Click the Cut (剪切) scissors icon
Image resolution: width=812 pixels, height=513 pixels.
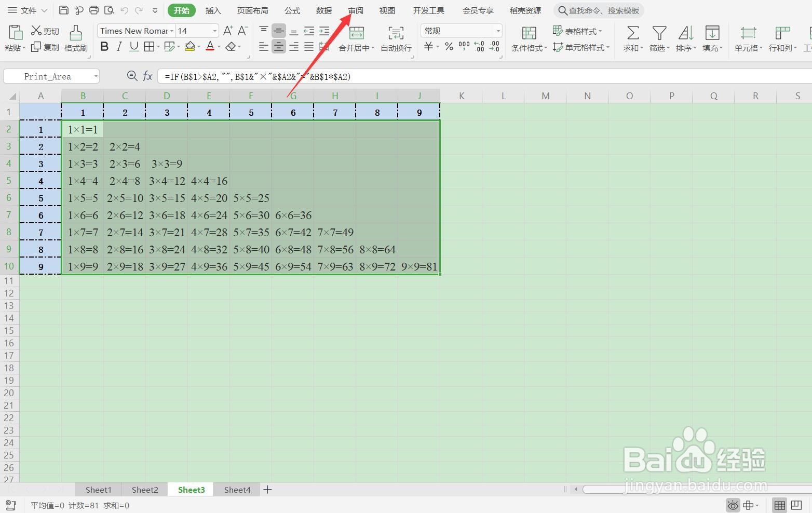coord(36,31)
